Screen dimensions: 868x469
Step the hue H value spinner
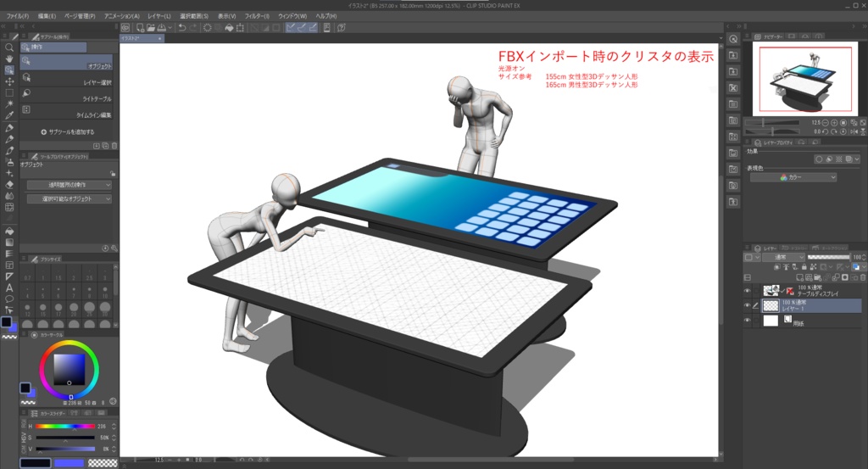click(114, 427)
